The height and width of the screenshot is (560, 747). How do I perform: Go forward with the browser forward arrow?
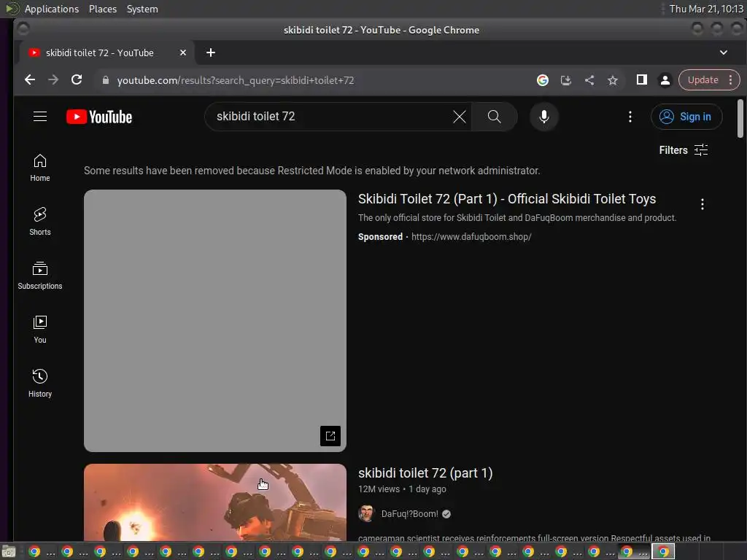click(53, 80)
